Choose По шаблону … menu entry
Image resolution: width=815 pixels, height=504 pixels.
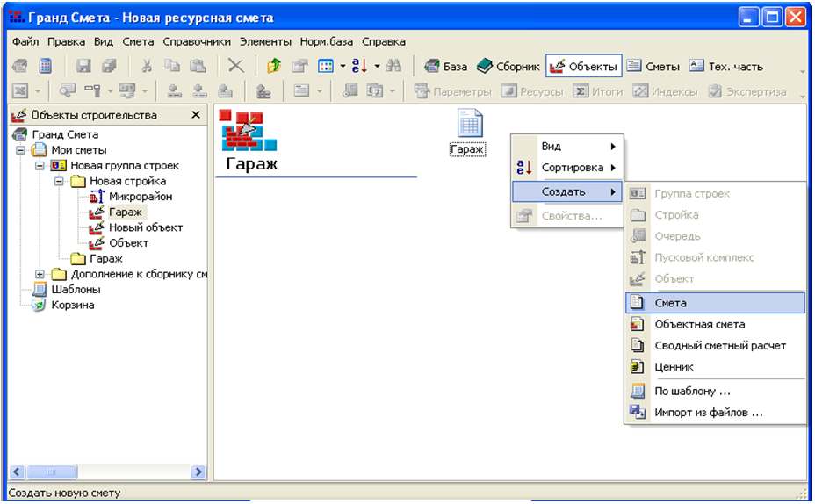[715, 392]
